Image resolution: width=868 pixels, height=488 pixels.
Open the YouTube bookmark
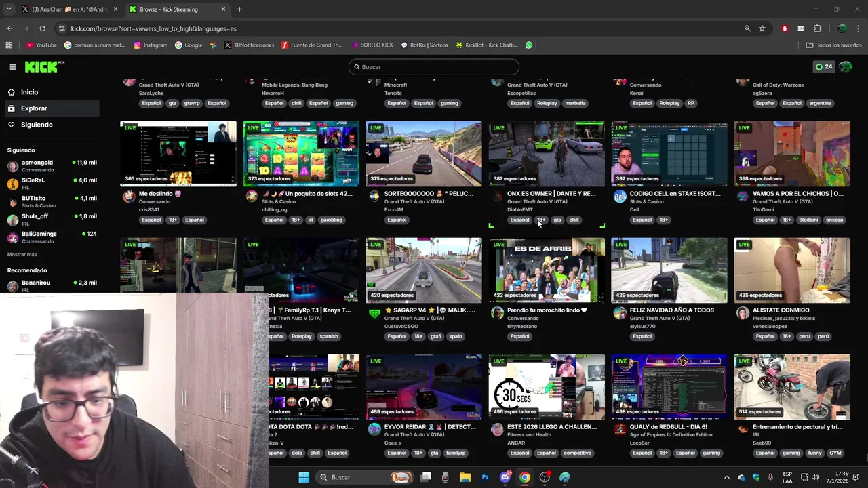click(x=41, y=45)
